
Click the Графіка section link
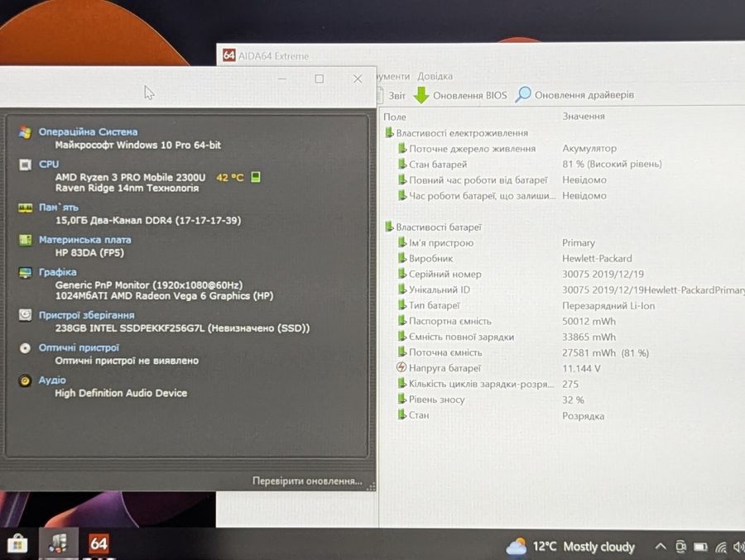click(57, 272)
